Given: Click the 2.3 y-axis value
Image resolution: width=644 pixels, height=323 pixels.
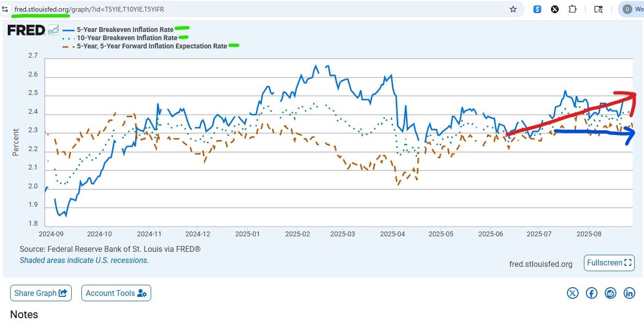Looking at the screenshot, I should (x=33, y=130).
